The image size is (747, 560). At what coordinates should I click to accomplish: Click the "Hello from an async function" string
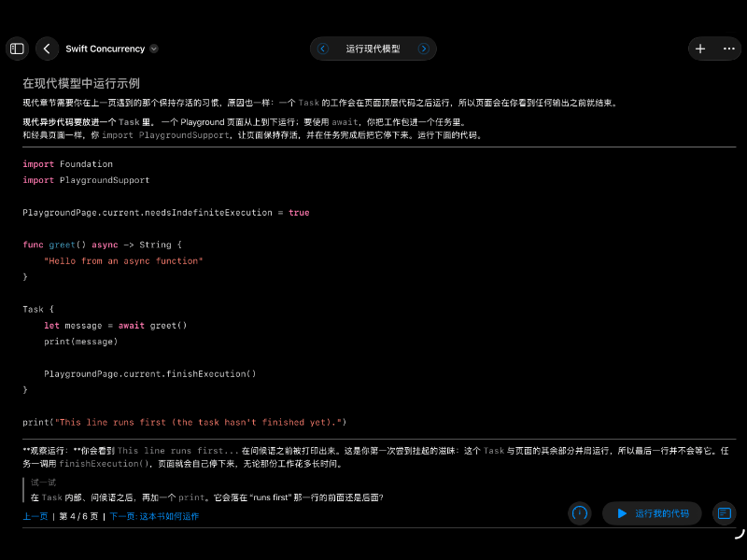123,261
